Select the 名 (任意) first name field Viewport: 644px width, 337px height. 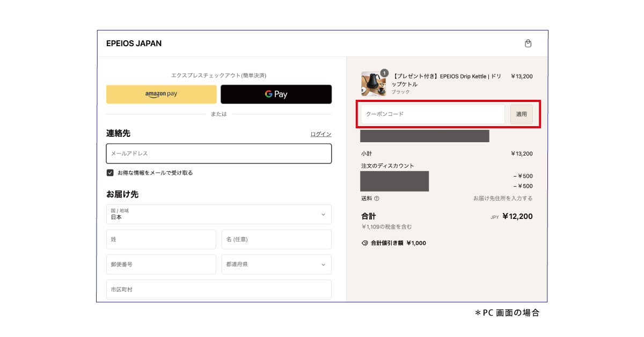[276, 239]
